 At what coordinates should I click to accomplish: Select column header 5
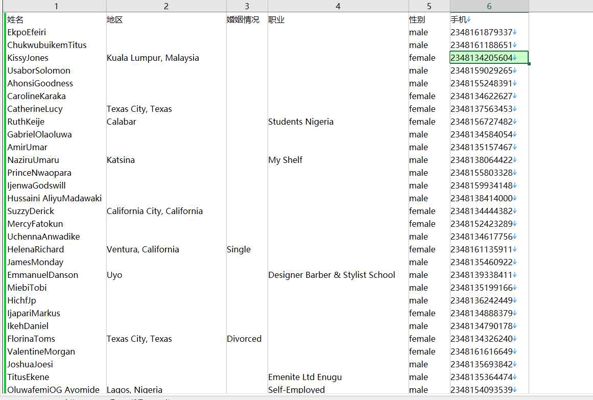coord(429,6)
